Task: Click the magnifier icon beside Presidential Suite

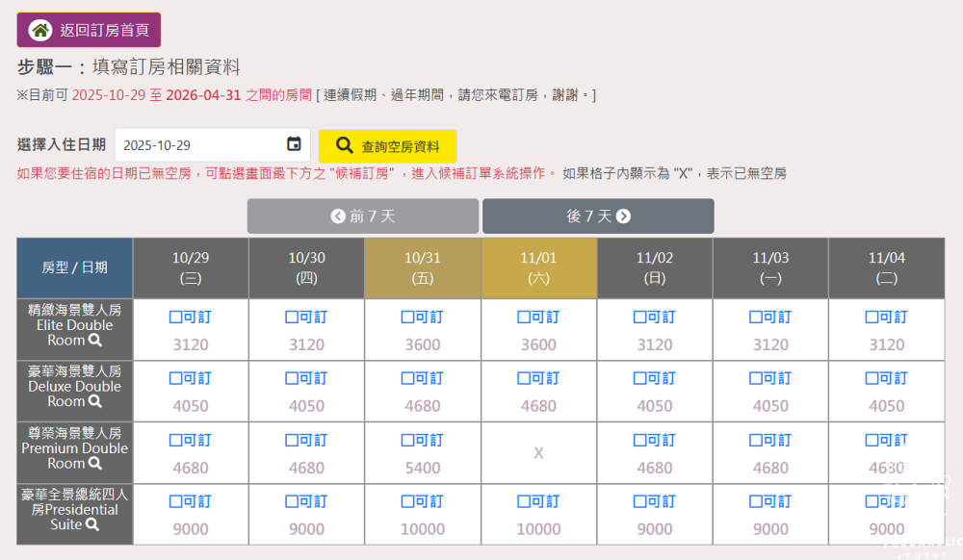Action: [x=92, y=525]
